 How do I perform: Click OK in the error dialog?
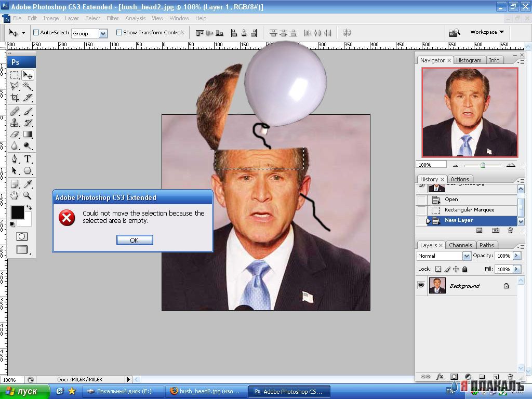tap(135, 240)
